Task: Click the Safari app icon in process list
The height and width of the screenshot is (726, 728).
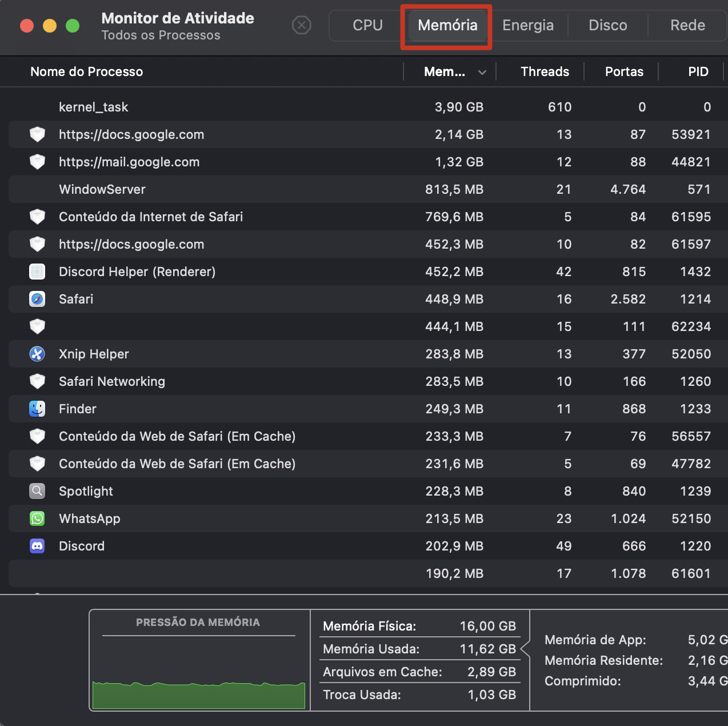Action: pyautogui.click(x=37, y=299)
